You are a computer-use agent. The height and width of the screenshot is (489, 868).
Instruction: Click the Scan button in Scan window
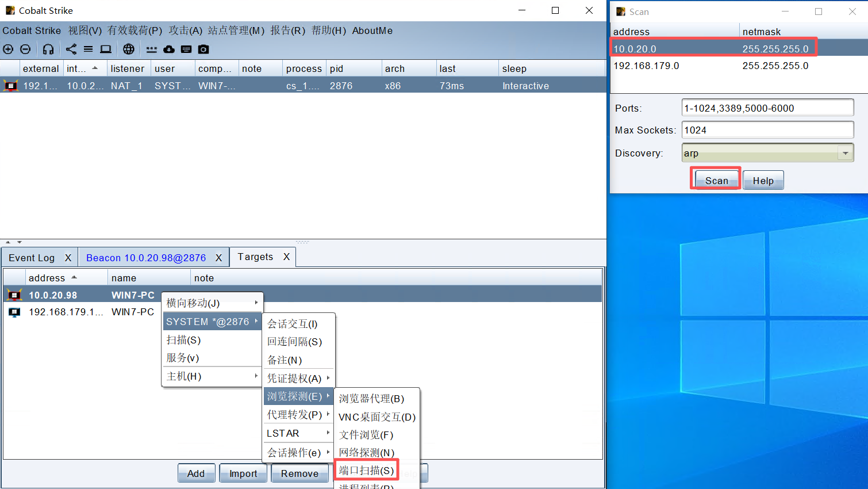pyautogui.click(x=716, y=181)
